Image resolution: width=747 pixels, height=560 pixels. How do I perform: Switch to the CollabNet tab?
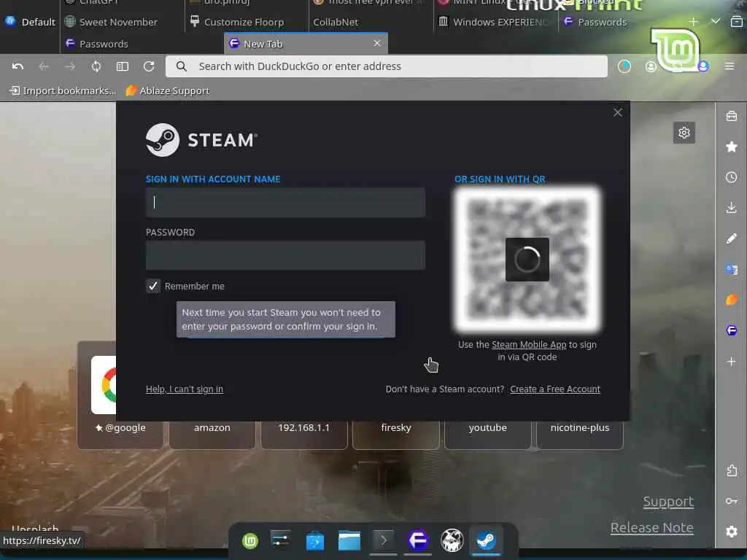coord(336,22)
